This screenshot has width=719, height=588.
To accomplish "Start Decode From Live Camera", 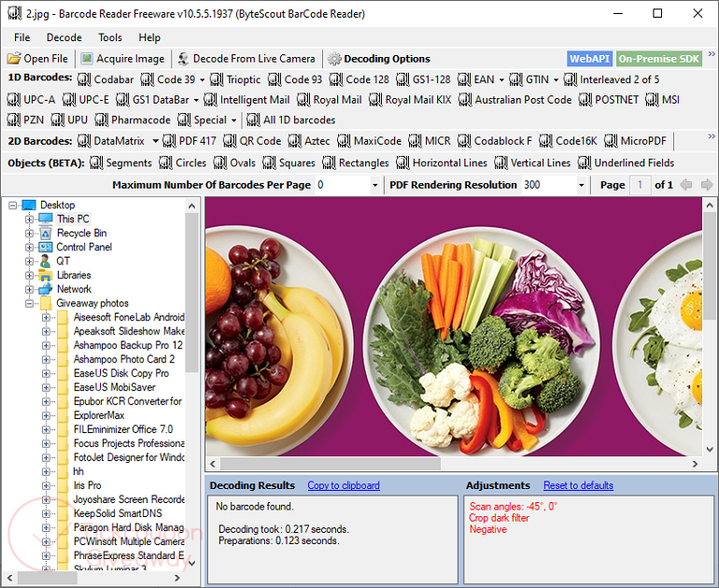I will pyautogui.click(x=247, y=59).
